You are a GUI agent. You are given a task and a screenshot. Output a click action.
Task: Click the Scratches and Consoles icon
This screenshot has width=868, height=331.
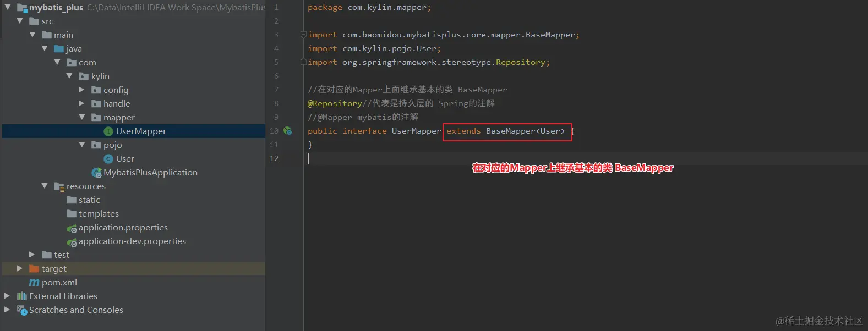point(22,310)
